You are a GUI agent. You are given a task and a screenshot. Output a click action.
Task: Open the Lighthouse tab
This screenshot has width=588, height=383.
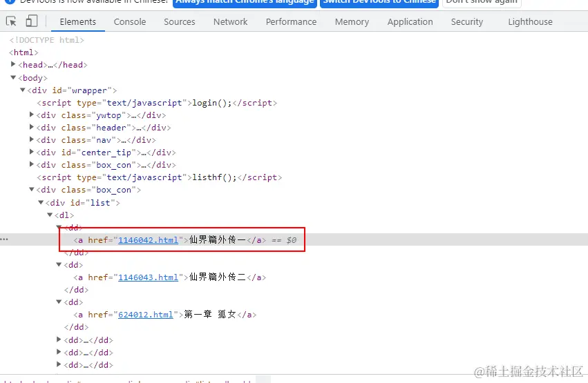coord(530,21)
